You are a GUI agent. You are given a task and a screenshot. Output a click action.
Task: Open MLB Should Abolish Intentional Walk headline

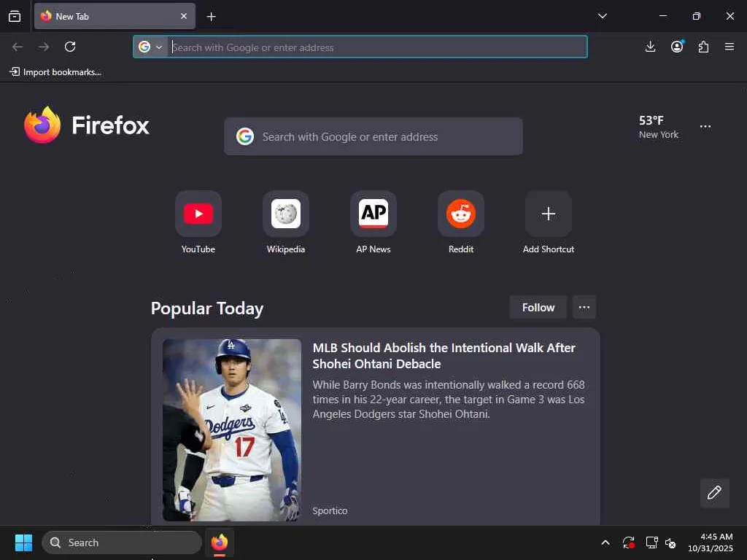[444, 356]
